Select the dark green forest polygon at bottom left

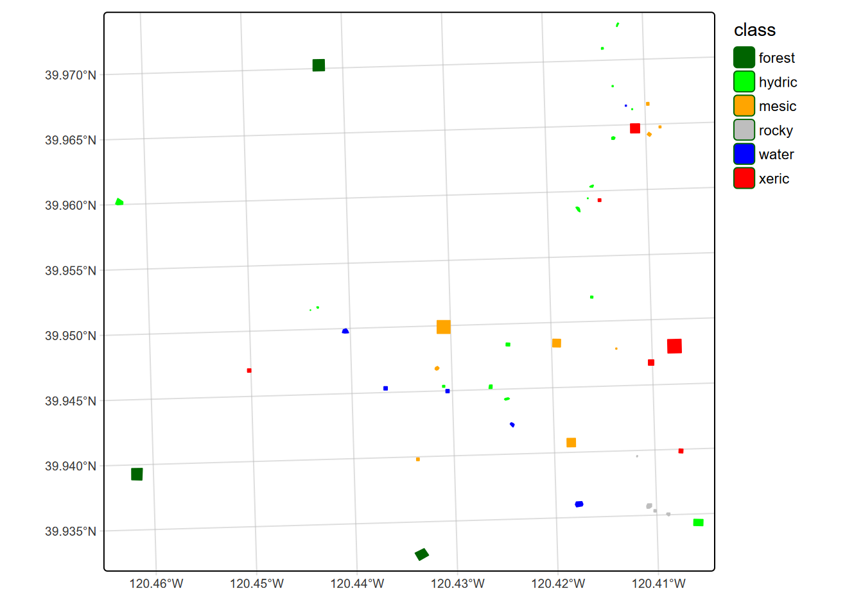(x=135, y=474)
